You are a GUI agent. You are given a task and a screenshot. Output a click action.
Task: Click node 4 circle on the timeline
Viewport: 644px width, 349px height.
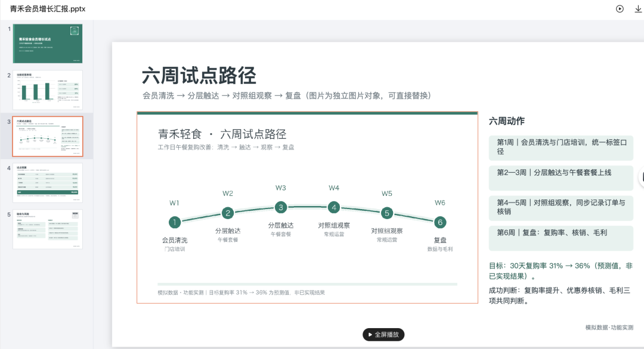(x=334, y=207)
